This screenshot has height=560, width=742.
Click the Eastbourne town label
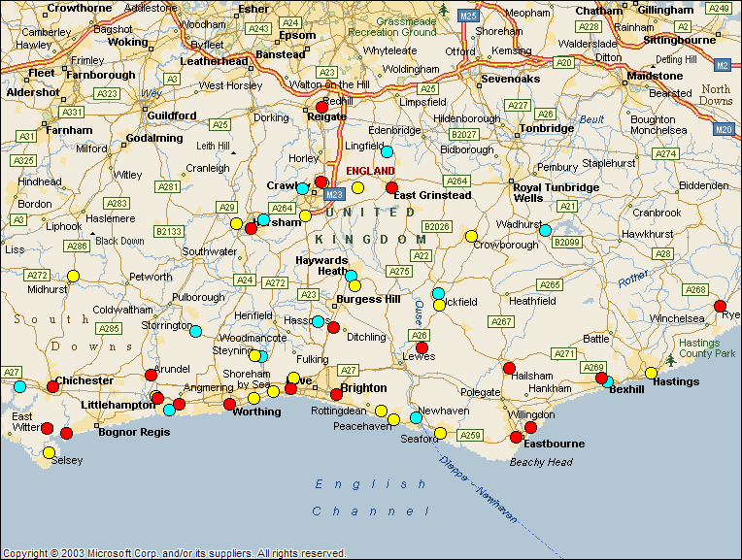[x=555, y=444]
